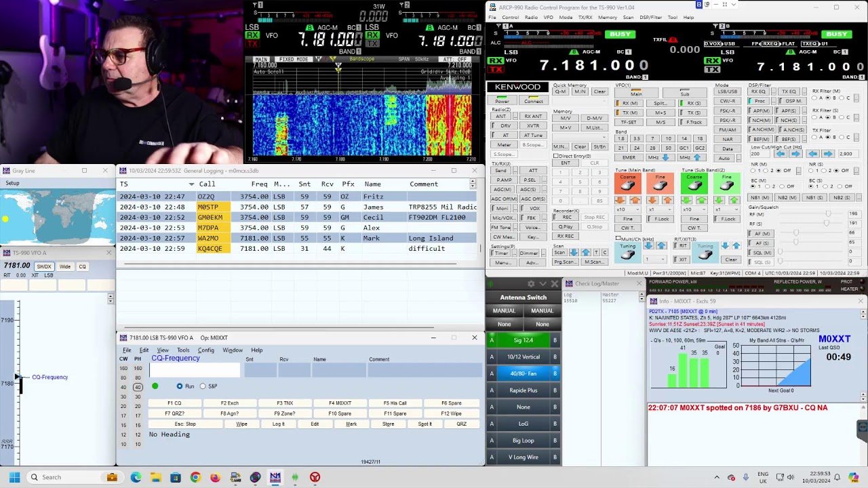Open Main Coarse x10 step dropdown
868x488 pixels.
point(628,209)
